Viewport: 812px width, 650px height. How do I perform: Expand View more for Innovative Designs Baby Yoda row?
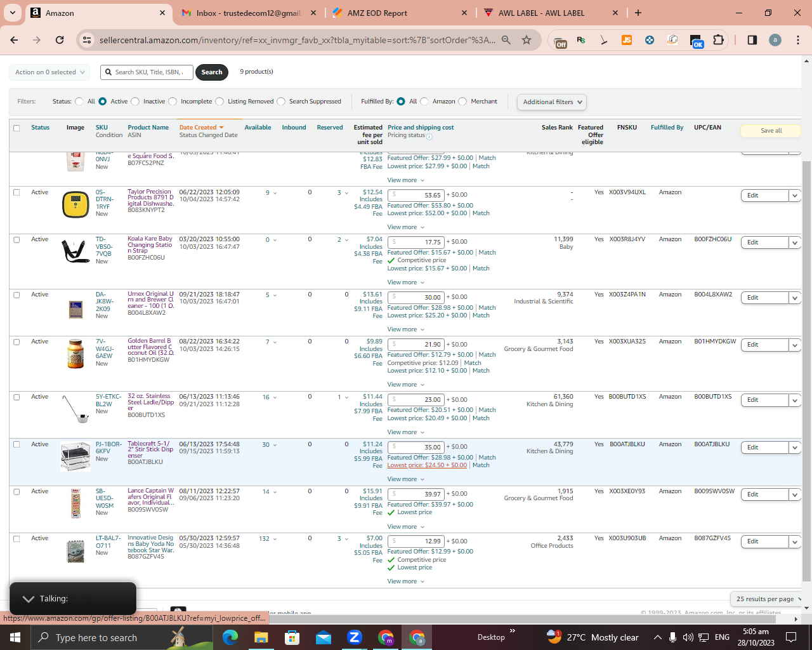coord(406,581)
